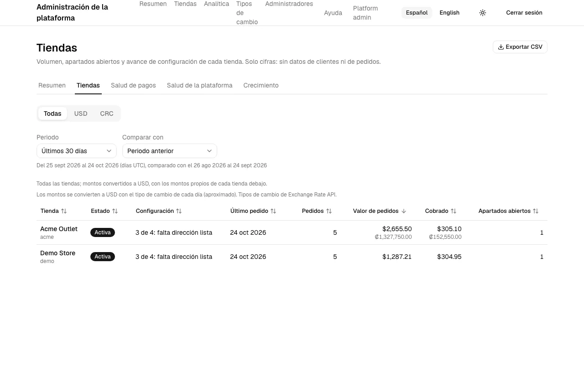
Task: Toggle the light/dark theme sun icon
Action: coord(483,13)
